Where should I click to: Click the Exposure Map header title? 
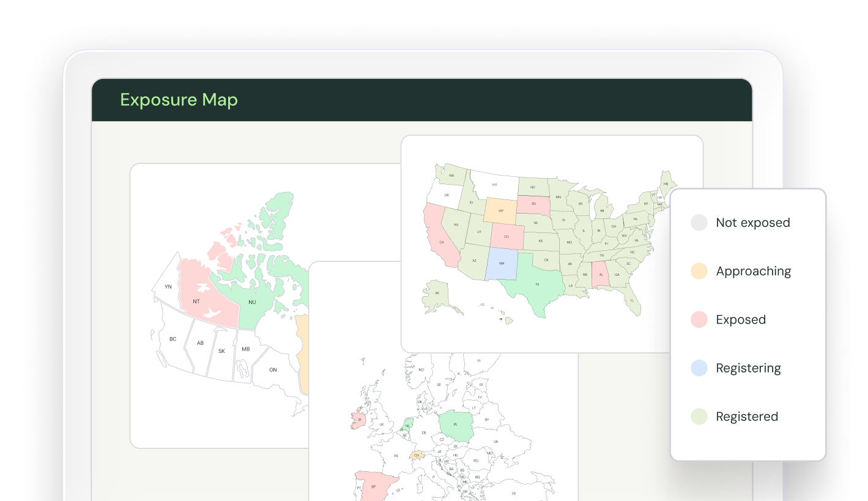coord(179,100)
